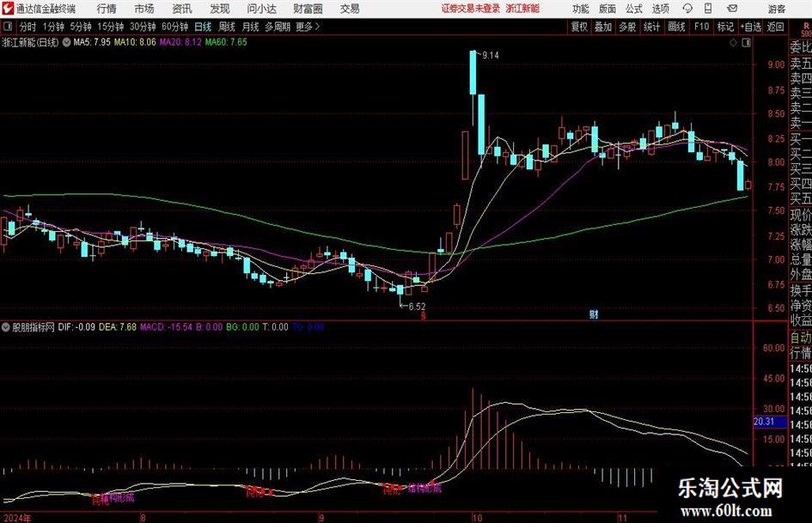Toggle the right panel icon beside the diamond
Screen dimensions: 812x523
click(x=746, y=43)
